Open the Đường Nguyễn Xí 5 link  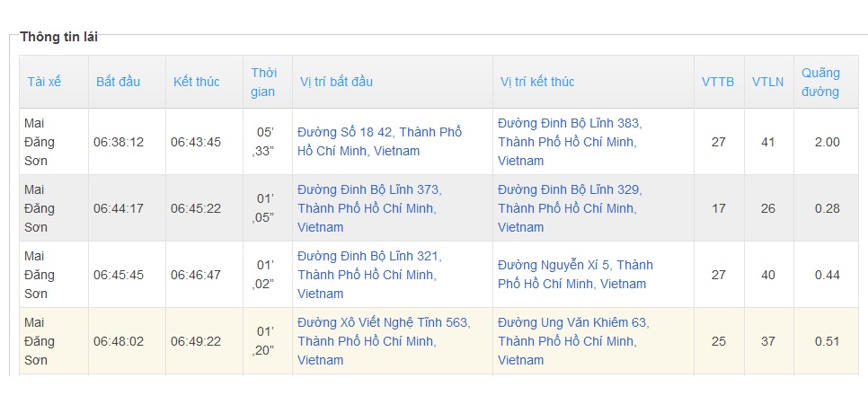575,274
